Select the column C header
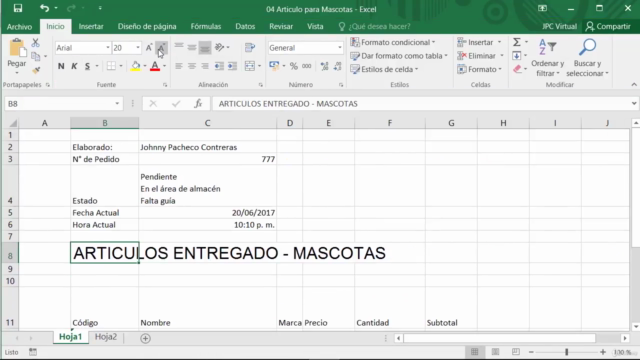This screenshot has width=640, height=360. [207, 123]
